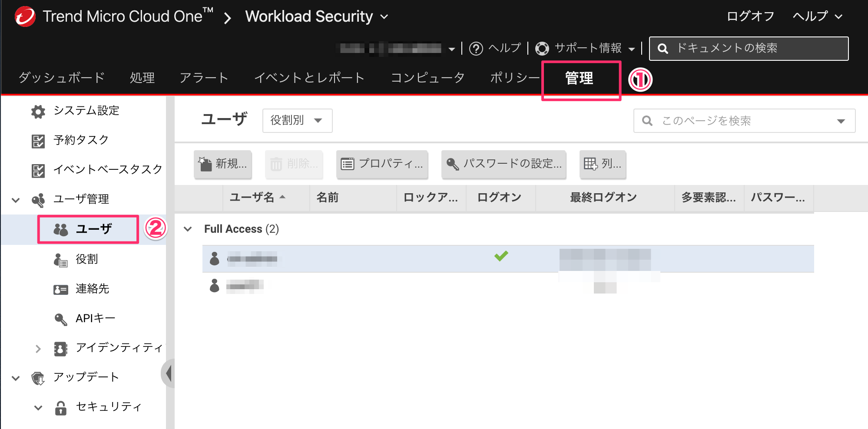Click the green checkmark in the ログオン column
This screenshot has height=429, width=868.
501,256
